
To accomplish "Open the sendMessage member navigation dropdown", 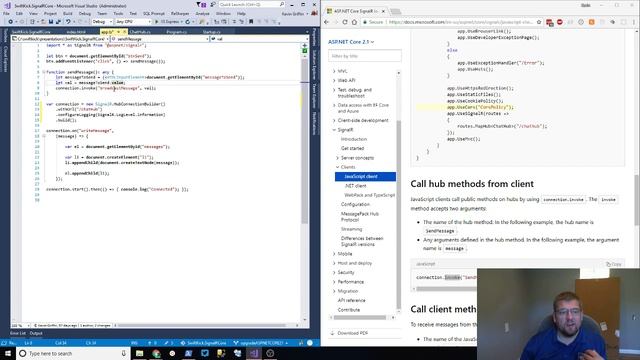I will click(x=160, y=39).
